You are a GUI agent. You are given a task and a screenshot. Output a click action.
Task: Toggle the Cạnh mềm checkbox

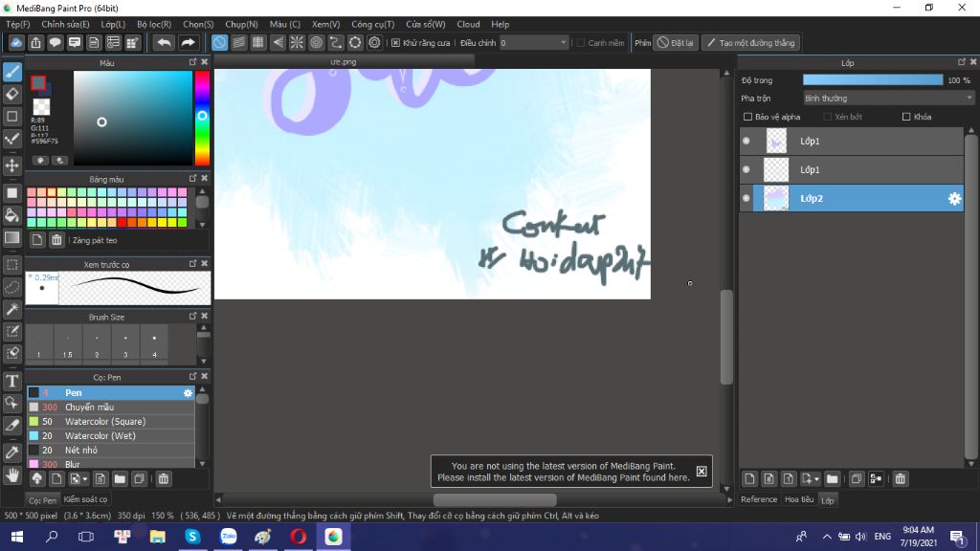tap(581, 42)
